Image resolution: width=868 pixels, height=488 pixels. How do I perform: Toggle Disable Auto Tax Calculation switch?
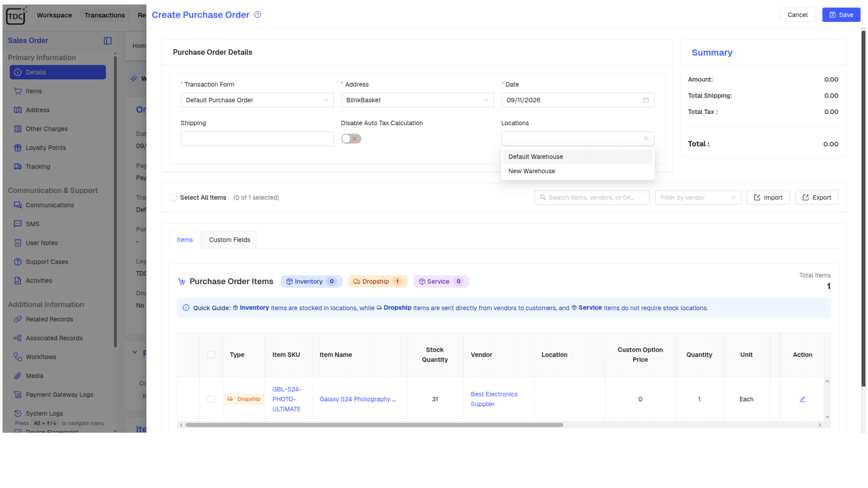click(x=351, y=139)
